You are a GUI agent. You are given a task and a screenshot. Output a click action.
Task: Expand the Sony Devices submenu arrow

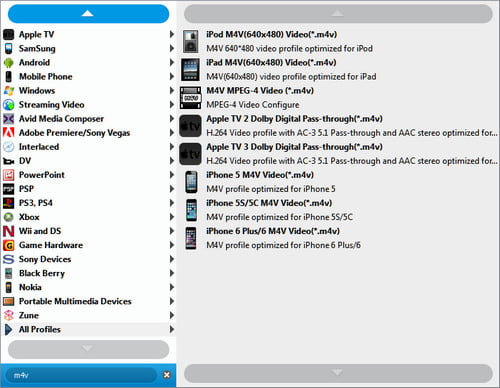(x=172, y=259)
